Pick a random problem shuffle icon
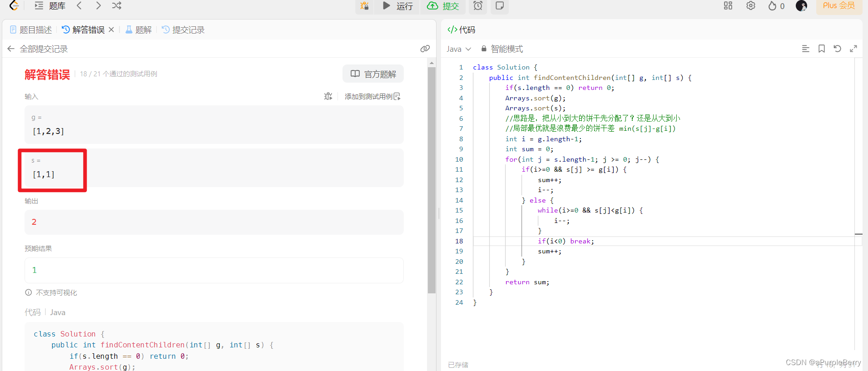 pos(117,5)
